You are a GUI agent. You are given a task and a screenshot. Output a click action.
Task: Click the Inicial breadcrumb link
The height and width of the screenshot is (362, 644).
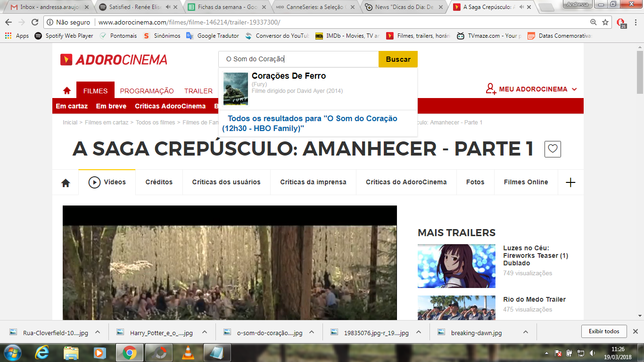coord(70,123)
